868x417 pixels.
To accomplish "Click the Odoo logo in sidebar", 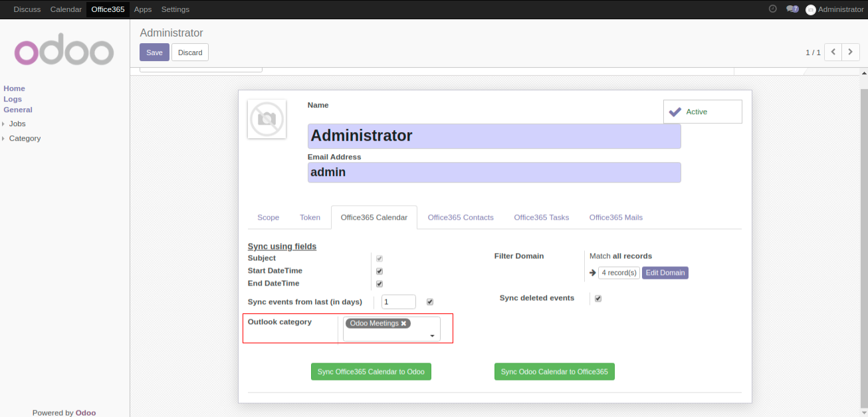I will 64,52.
